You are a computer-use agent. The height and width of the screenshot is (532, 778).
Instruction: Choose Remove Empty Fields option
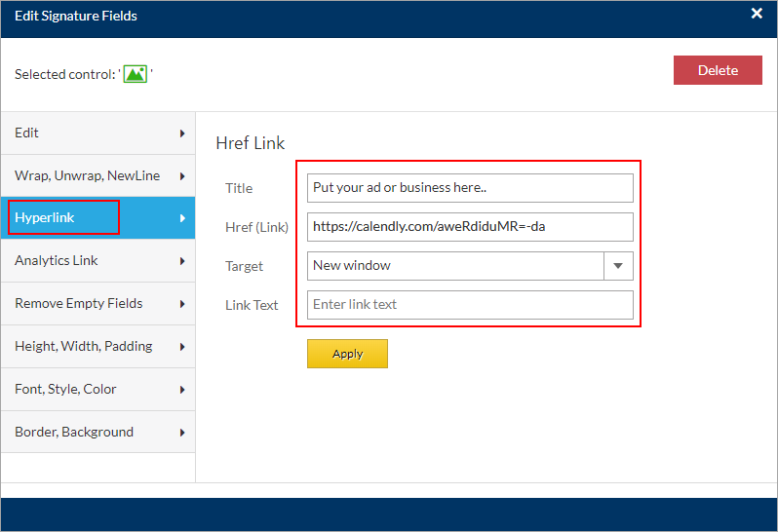(x=97, y=304)
